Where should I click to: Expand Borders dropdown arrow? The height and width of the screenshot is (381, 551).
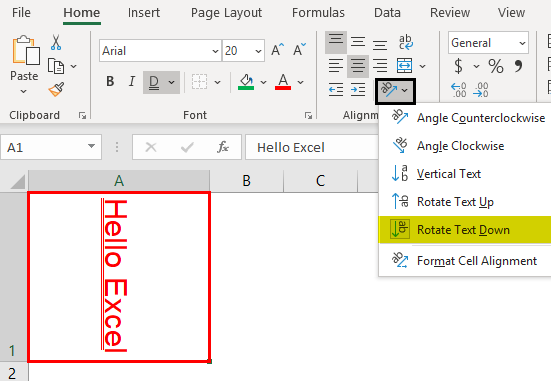point(218,82)
